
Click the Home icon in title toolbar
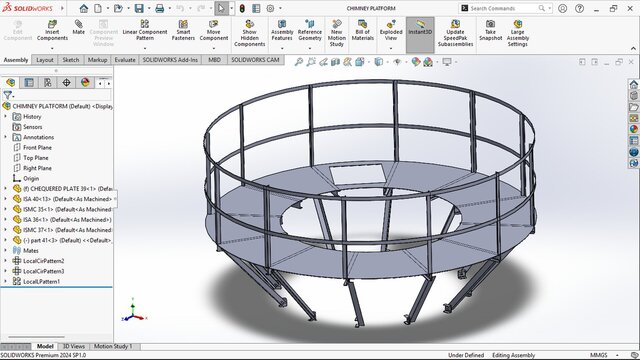tap(84, 9)
